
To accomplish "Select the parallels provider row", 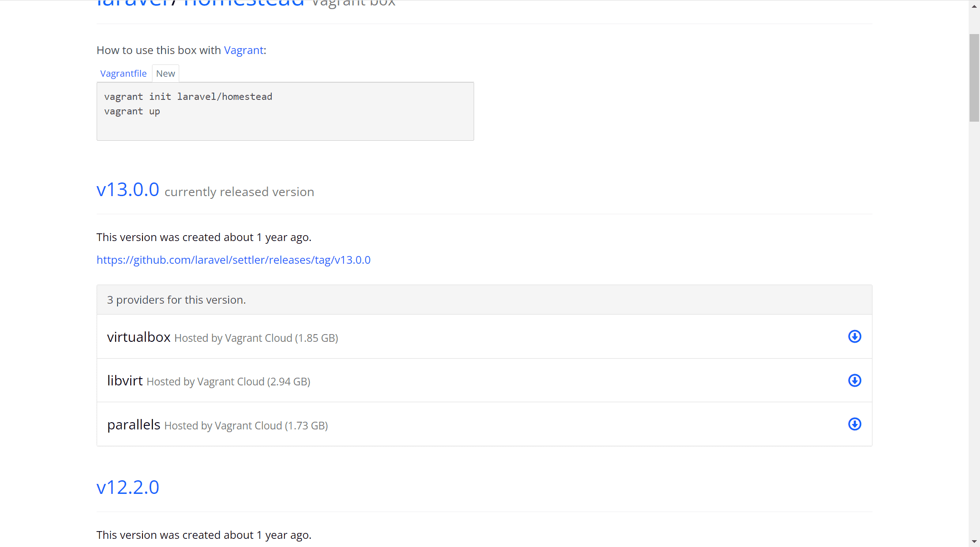I will [485, 424].
